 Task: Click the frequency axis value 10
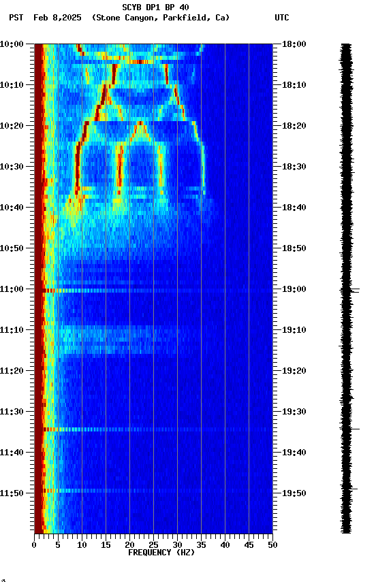tap(82, 545)
